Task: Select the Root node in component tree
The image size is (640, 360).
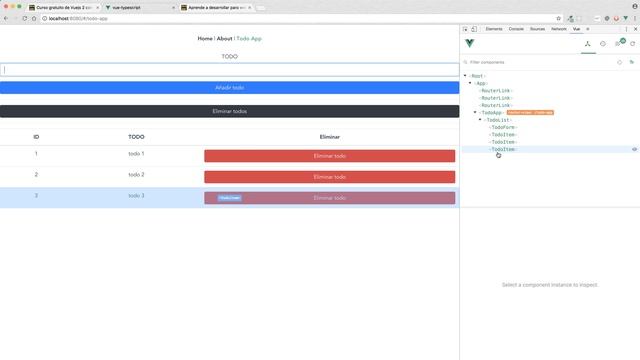Action: (x=477, y=76)
